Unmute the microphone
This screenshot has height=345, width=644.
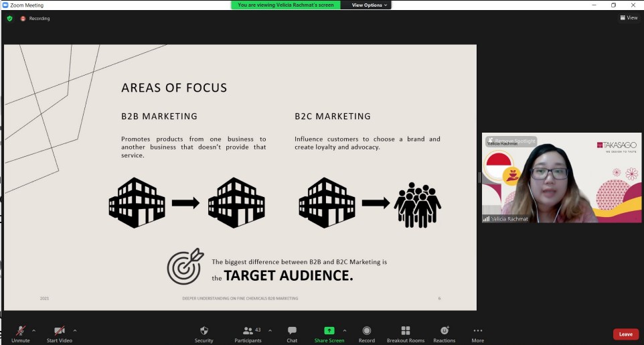(21, 334)
